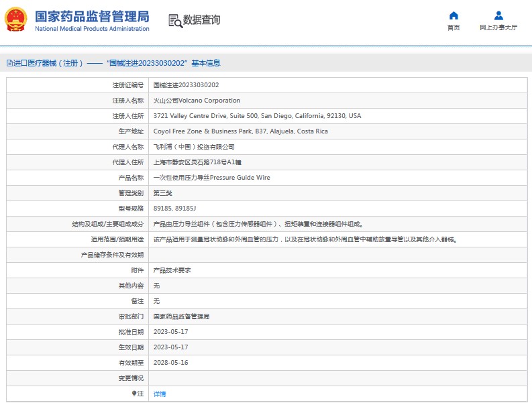Click the document icon before 进口医疗器械
Image resolution: width=532 pixels, height=405 pixels.
point(9,63)
